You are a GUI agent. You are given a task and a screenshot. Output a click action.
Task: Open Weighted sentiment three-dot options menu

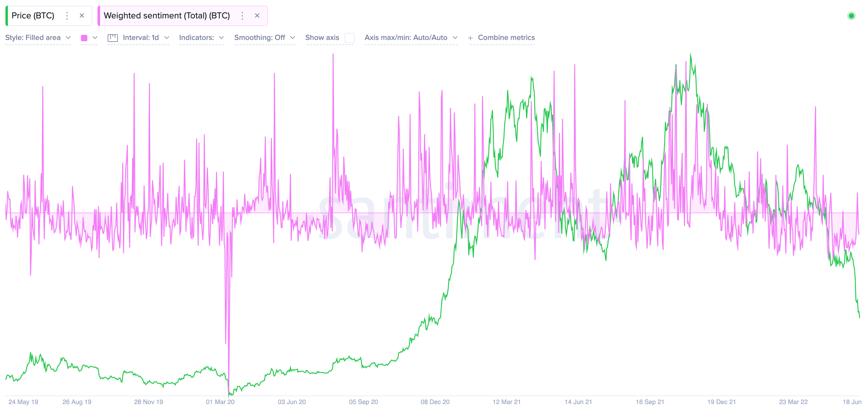point(242,16)
